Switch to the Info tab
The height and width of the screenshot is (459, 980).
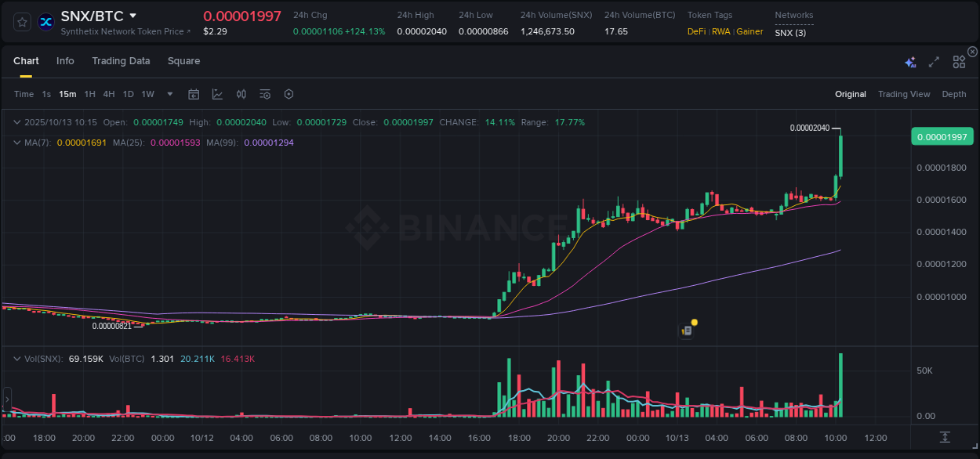pos(65,60)
